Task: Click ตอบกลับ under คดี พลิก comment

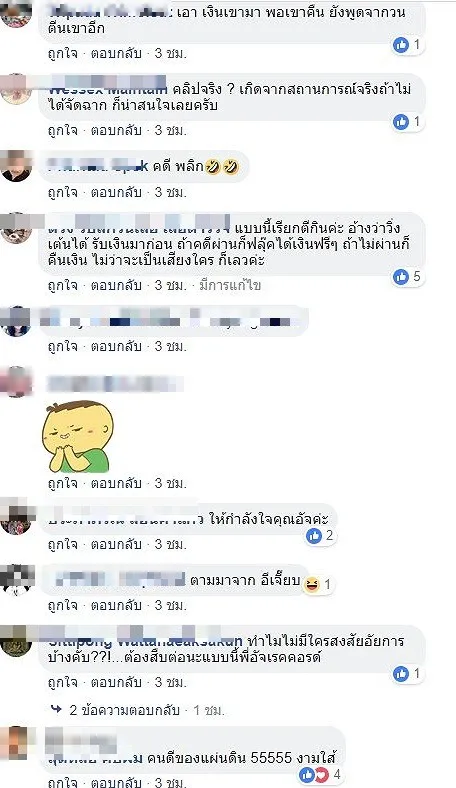Action: pos(116,192)
